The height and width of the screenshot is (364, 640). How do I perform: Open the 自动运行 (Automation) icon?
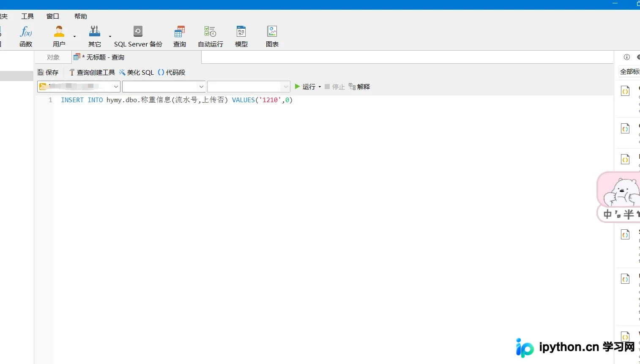[x=211, y=36]
